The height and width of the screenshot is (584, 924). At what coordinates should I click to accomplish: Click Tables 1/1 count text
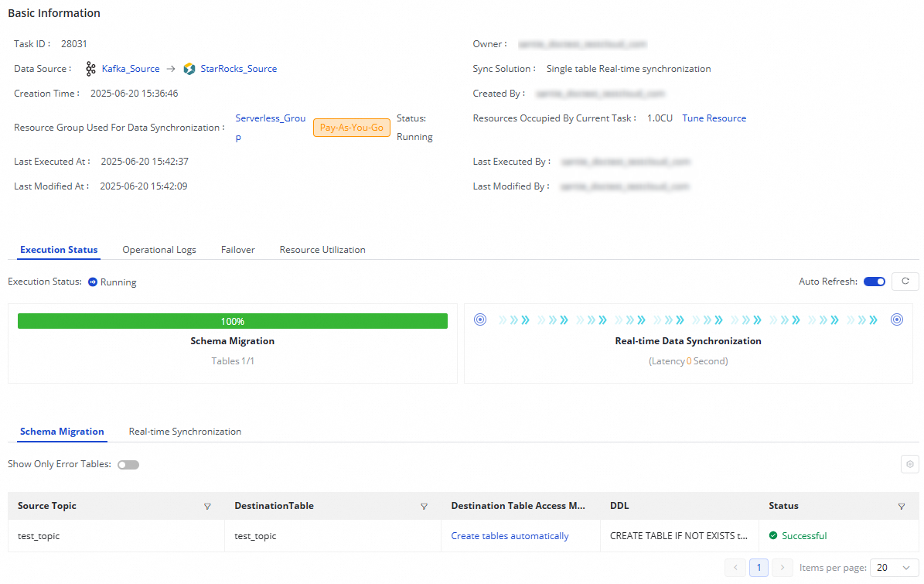pyautogui.click(x=233, y=361)
